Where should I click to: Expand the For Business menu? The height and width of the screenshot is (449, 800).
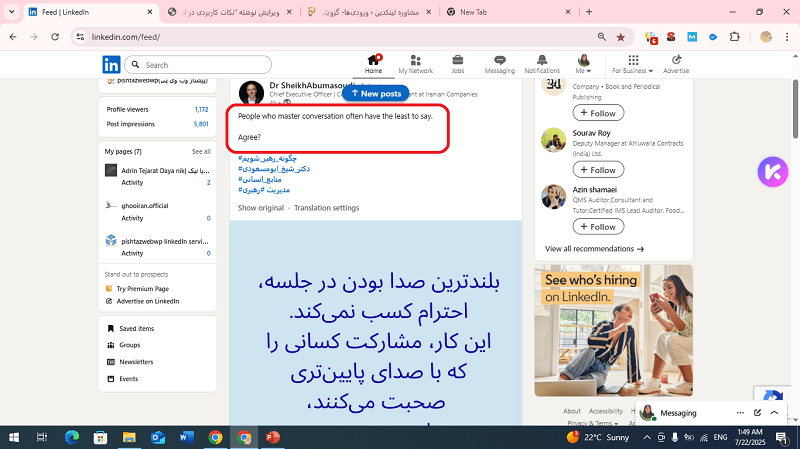(630, 64)
